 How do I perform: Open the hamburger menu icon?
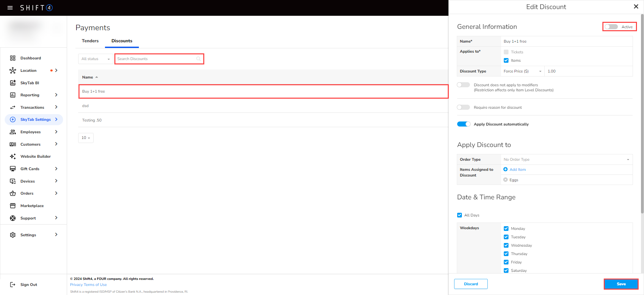point(10,8)
